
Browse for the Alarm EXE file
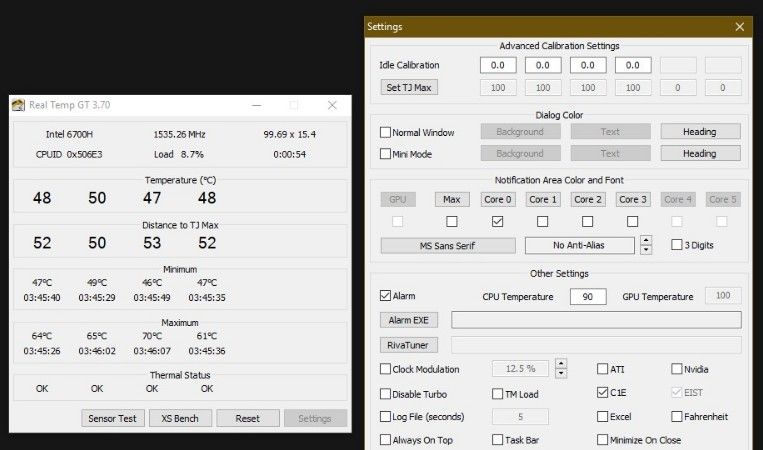pos(409,320)
